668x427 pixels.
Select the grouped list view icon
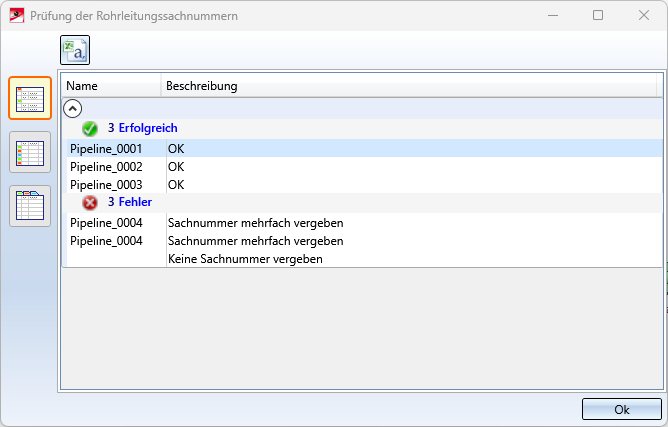point(30,98)
